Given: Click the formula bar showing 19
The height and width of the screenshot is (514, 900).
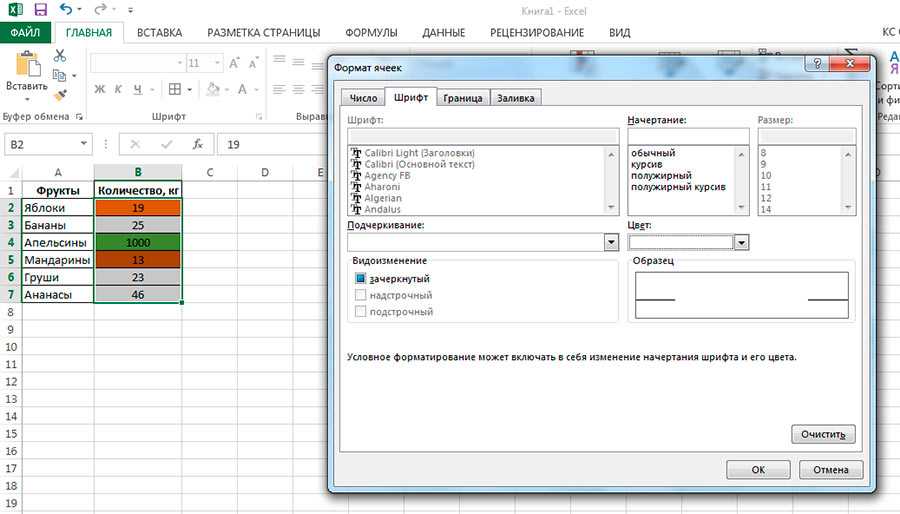Looking at the screenshot, I should (273, 144).
